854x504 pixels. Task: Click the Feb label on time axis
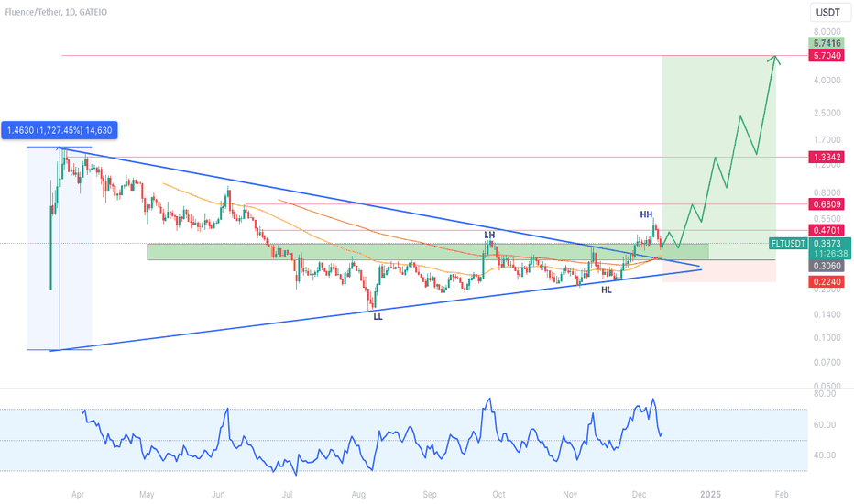782,495
